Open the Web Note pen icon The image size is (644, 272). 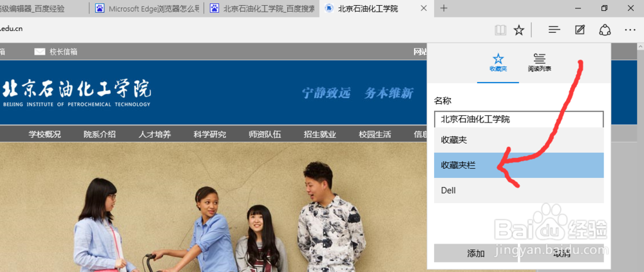click(x=580, y=30)
